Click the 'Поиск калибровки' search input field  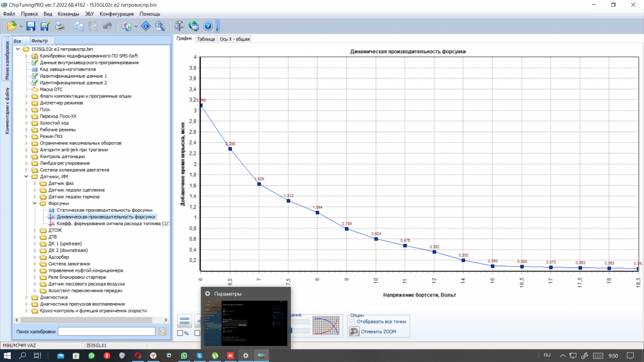pyautogui.click(x=107, y=331)
